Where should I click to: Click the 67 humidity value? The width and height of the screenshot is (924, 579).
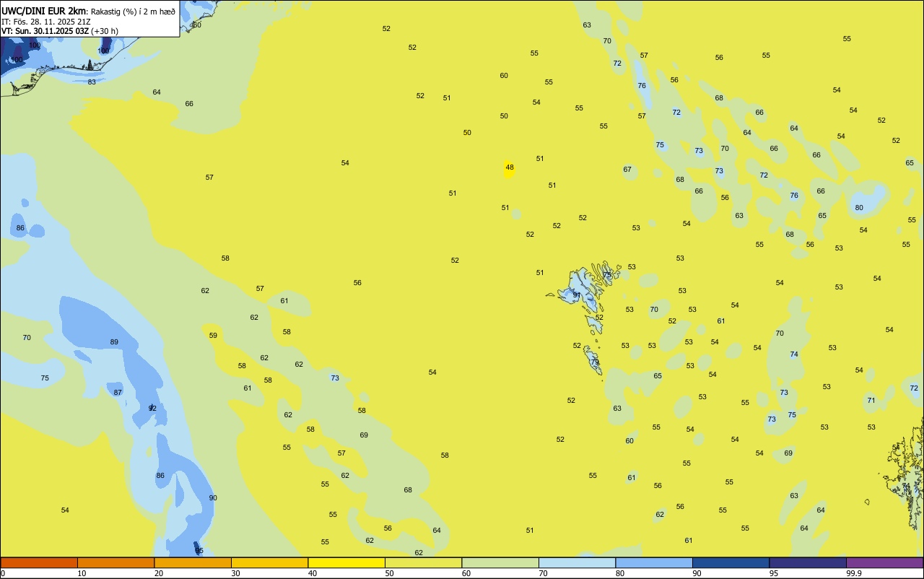coord(627,170)
